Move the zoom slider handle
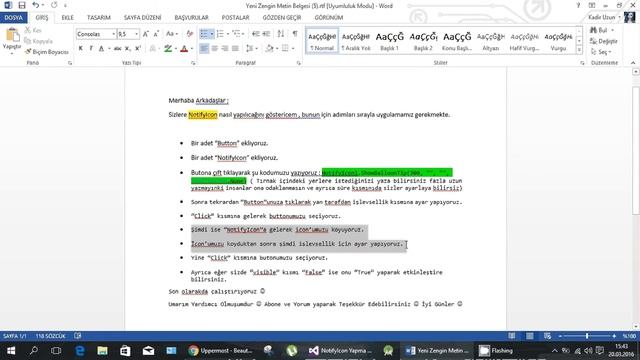The width and height of the screenshot is (640, 360). click(587, 336)
